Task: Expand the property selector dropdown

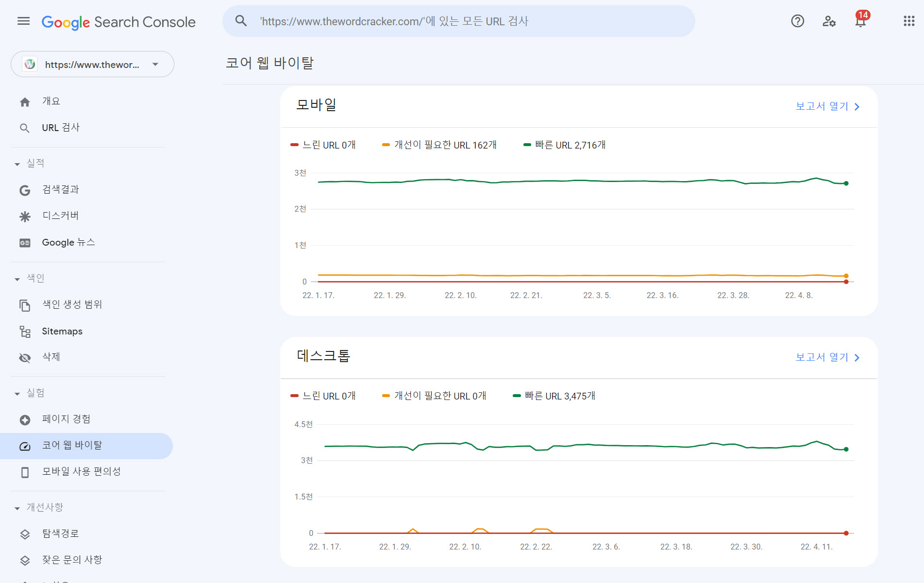Action: click(154, 64)
